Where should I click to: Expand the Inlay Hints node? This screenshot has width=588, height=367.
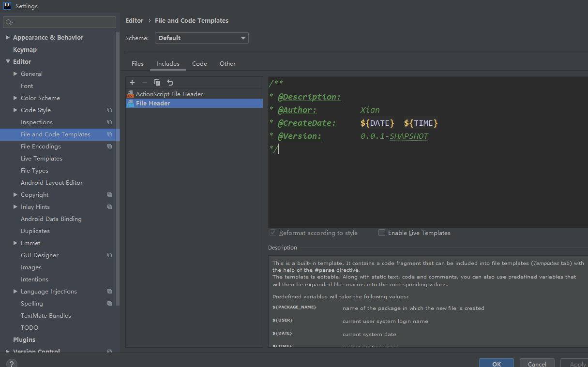point(15,207)
